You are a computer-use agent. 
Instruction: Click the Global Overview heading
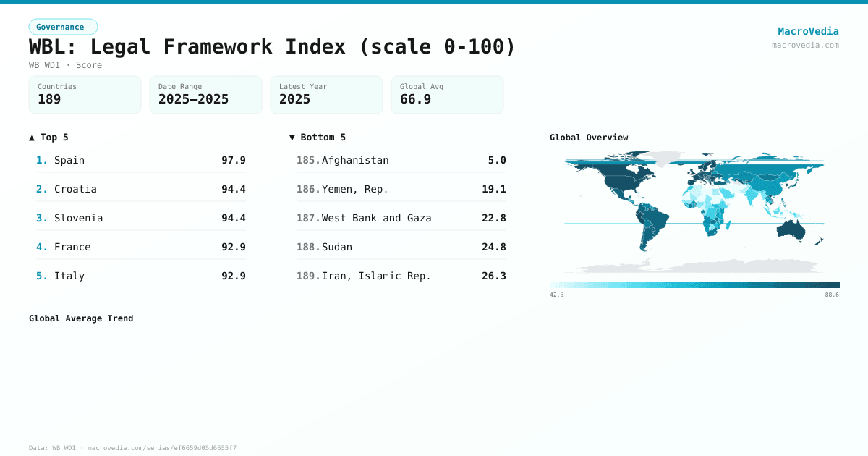(x=589, y=138)
